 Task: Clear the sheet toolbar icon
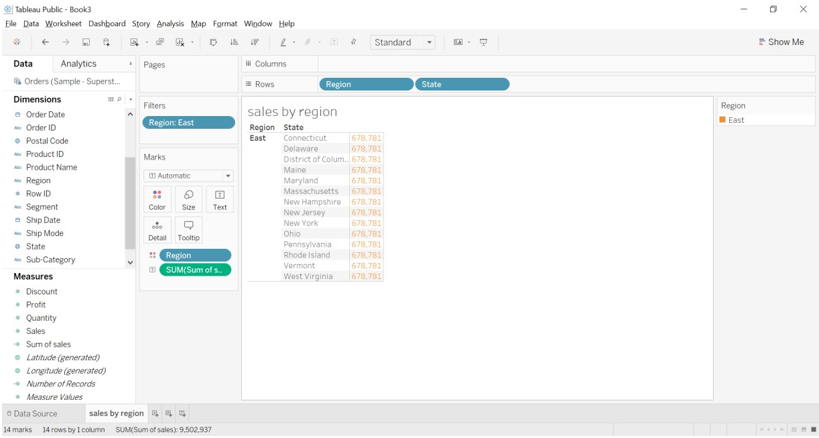coord(180,42)
